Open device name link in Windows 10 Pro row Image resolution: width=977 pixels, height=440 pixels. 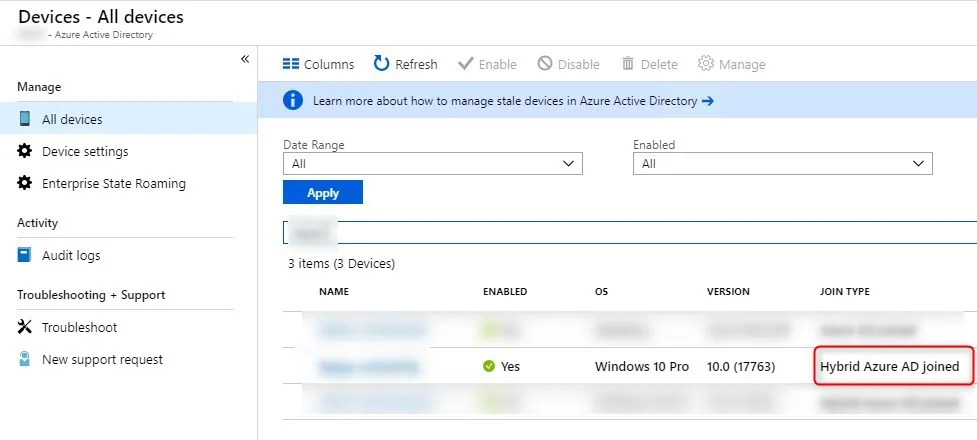coord(368,367)
